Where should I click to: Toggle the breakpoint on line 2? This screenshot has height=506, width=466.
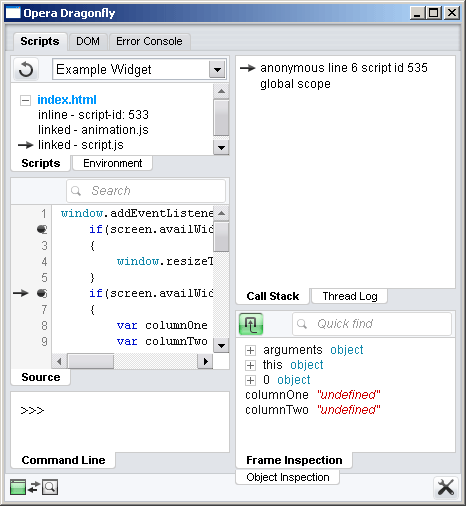(42, 229)
